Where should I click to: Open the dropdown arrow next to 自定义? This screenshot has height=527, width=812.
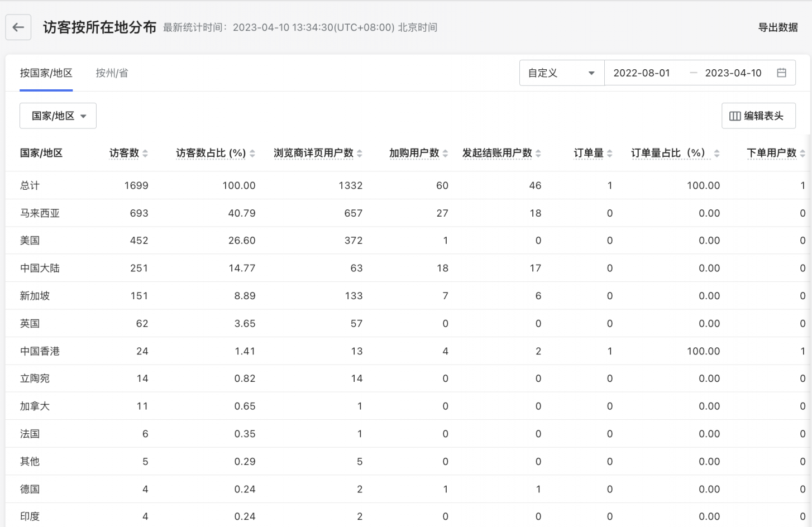592,73
